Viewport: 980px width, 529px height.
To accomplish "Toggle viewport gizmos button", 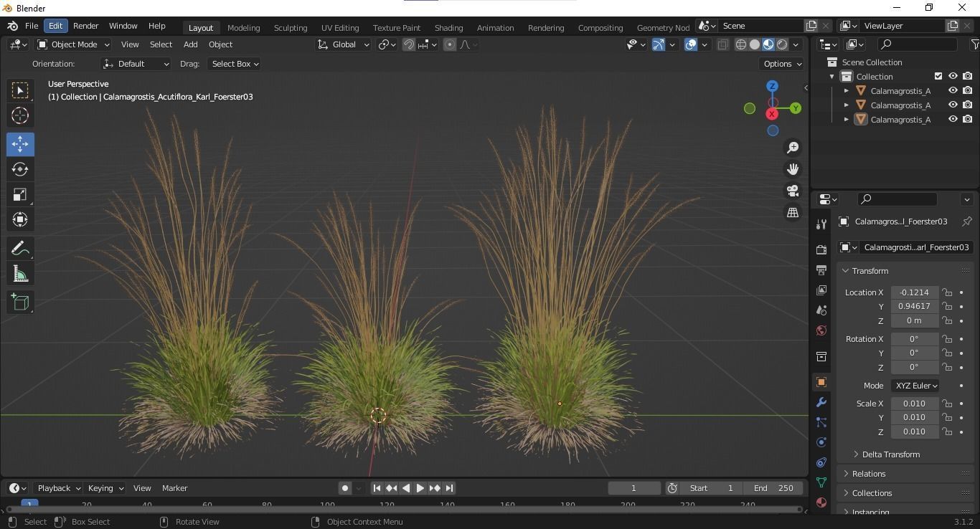I will [659, 44].
